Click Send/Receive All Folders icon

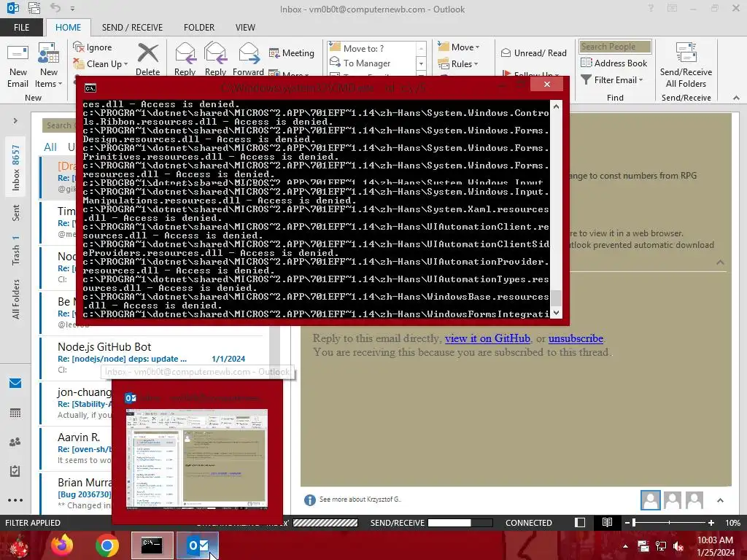tap(686, 52)
